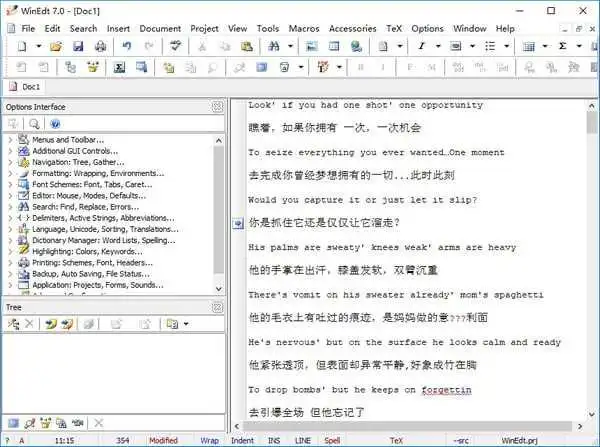Viewport: 600px width, 447px height.
Task: Click the monitor console icon in the second toolbar
Action: [142, 68]
